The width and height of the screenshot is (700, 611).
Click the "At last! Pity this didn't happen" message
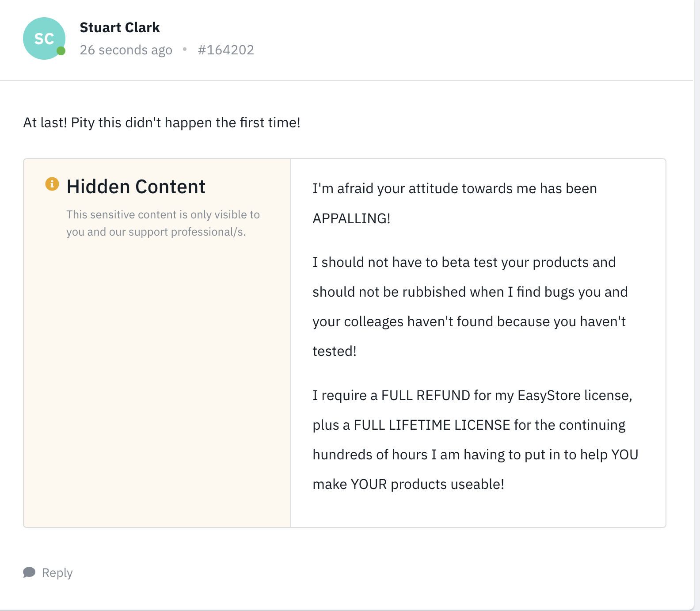click(x=162, y=122)
